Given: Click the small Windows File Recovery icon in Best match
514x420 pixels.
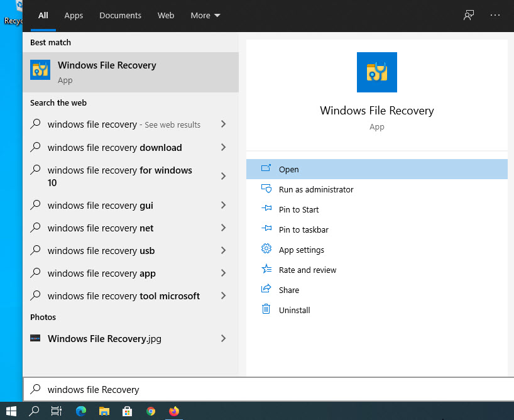Looking at the screenshot, I should coord(40,70).
